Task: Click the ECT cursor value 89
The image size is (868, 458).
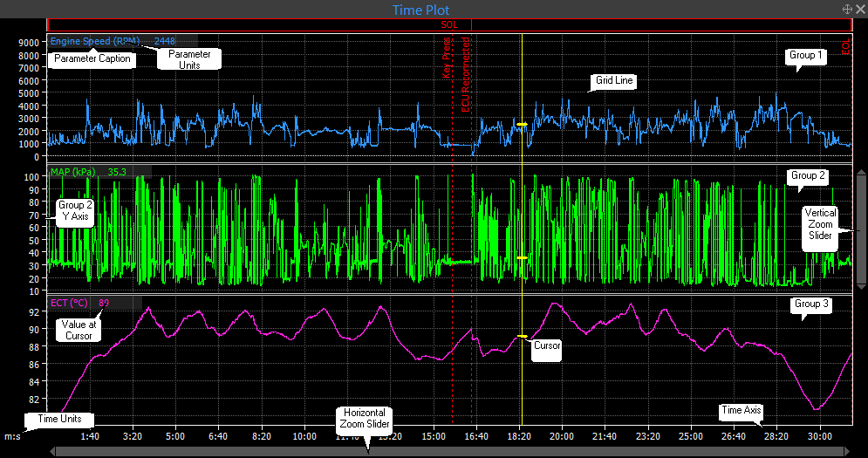Action: [104, 303]
